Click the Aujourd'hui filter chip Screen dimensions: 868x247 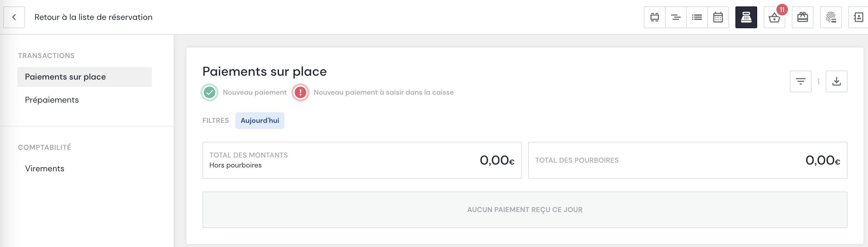[x=260, y=121]
